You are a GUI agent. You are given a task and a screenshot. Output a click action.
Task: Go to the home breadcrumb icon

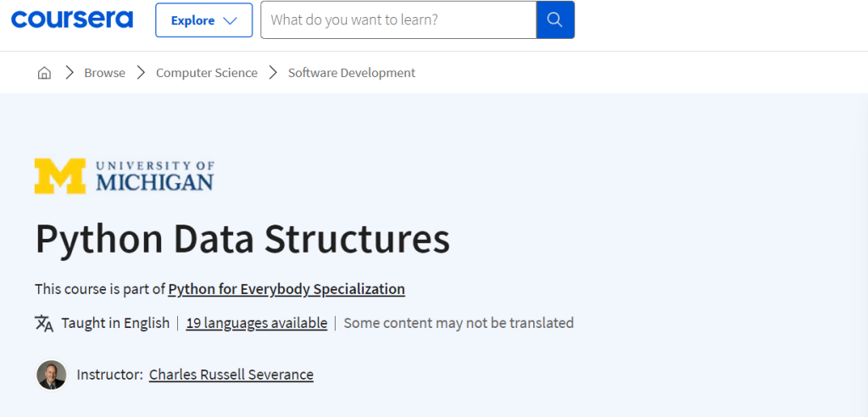(x=44, y=73)
